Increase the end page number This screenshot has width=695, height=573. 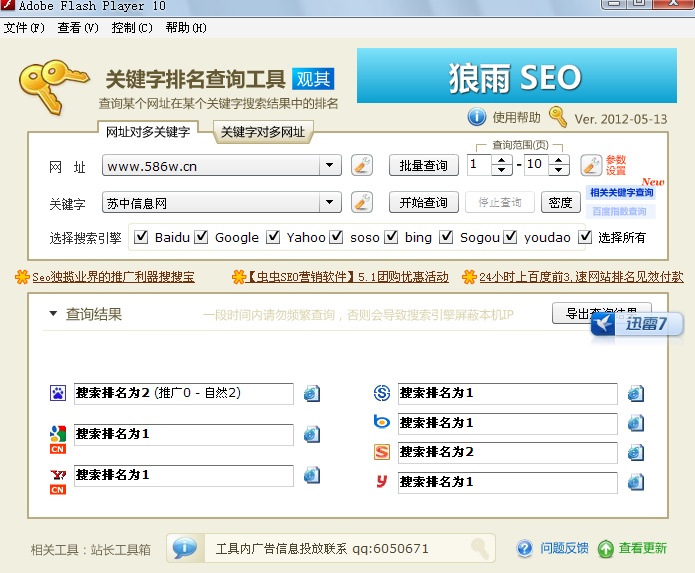point(558,160)
